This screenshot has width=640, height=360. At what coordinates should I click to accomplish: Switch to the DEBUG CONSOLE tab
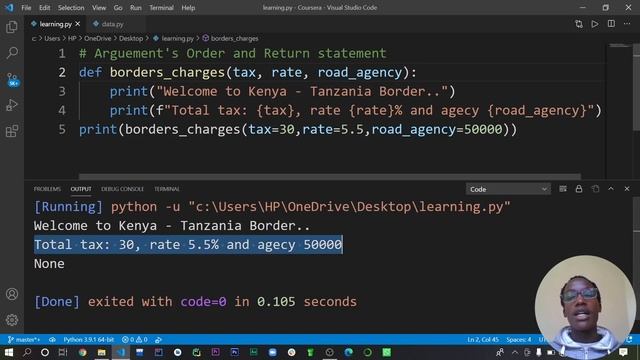pyautogui.click(x=122, y=189)
